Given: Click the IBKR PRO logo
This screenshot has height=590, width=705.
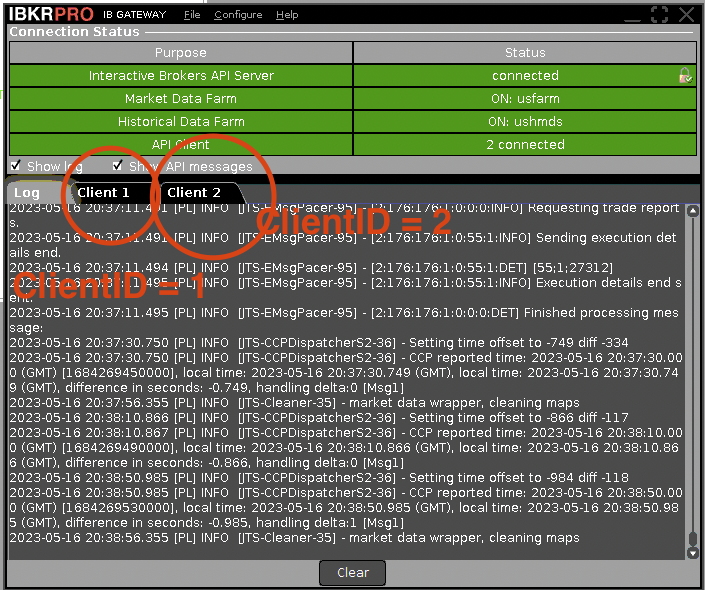Looking at the screenshot, I should click(51, 14).
